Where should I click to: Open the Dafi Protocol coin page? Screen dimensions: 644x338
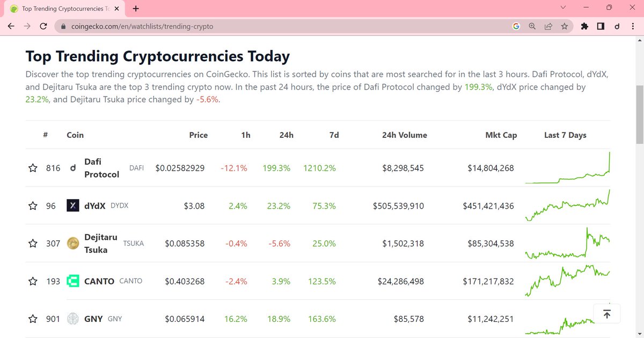[102, 168]
